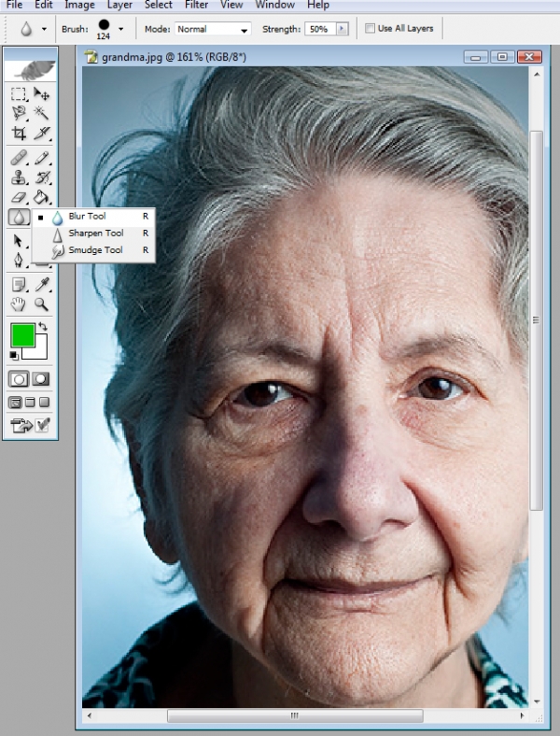Screen dimensions: 560x736
Task: Switch to Standard Mode editing
Action: tap(19, 379)
